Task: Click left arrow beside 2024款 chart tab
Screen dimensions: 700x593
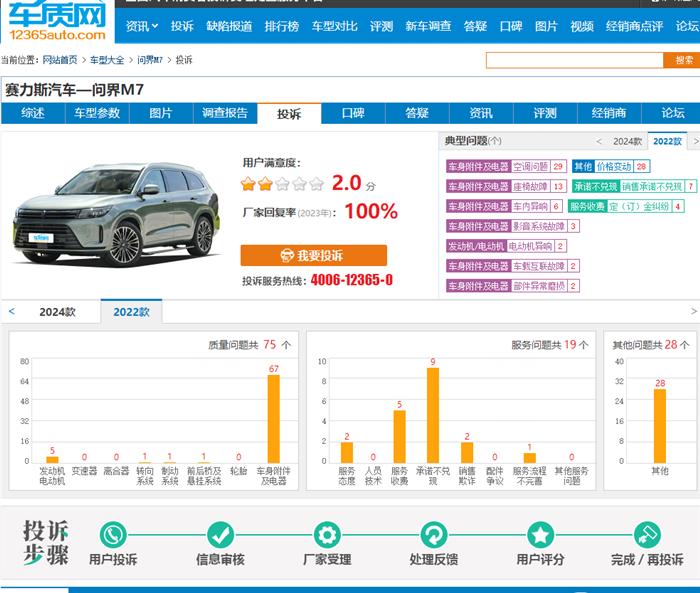Action: (12, 311)
